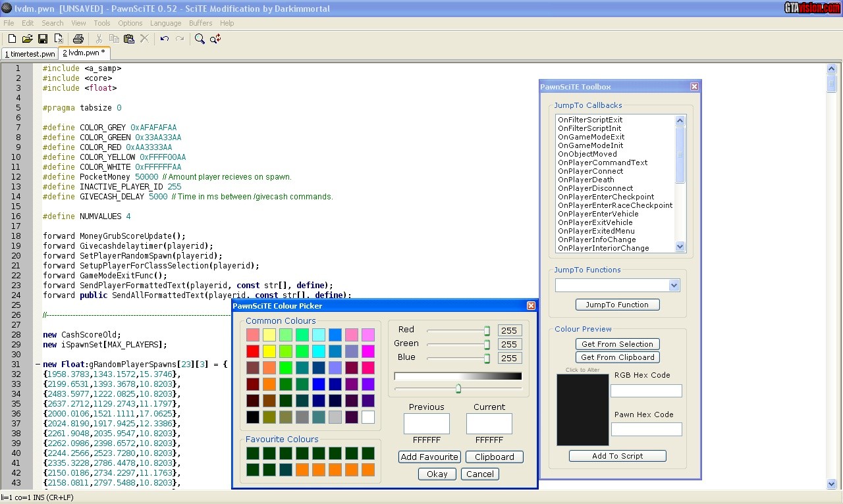Click the Blue value field

point(510,358)
